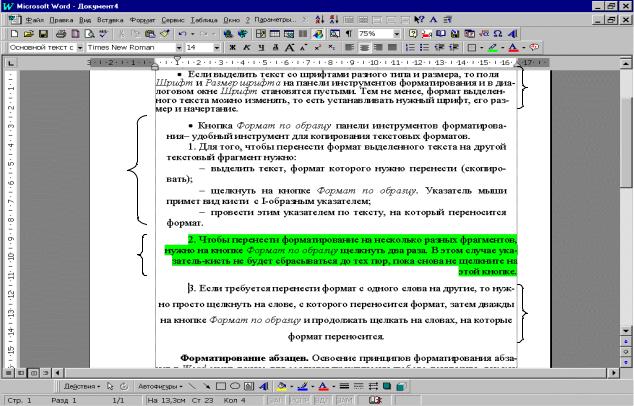Open the 75% zoom dropdown
This screenshot has height=406, width=634.
click(x=396, y=34)
